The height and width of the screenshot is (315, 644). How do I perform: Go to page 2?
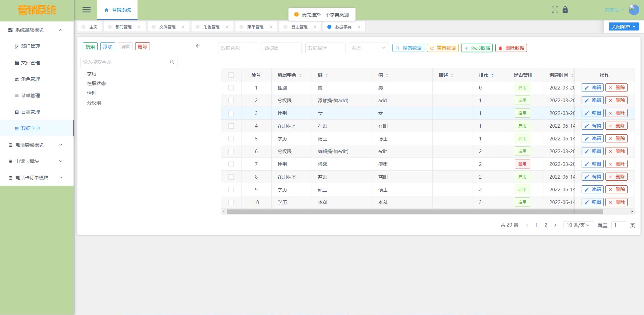(546, 225)
